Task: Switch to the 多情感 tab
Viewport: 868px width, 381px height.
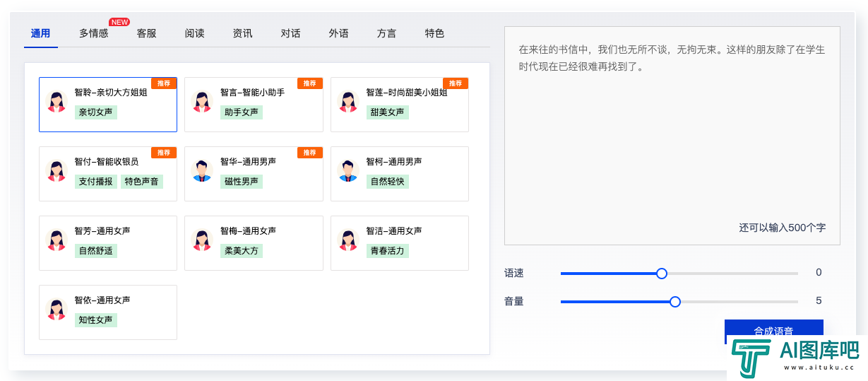Action: click(94, 33)
